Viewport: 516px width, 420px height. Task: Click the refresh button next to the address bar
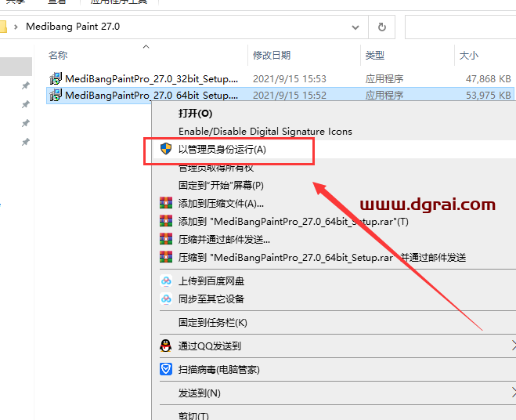pyautogui.click(x=382, y=27)
